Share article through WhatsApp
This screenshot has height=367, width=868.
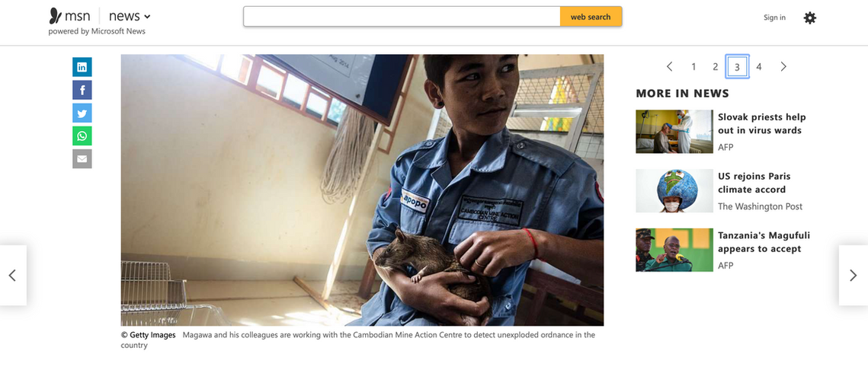(x=82, y=136)
